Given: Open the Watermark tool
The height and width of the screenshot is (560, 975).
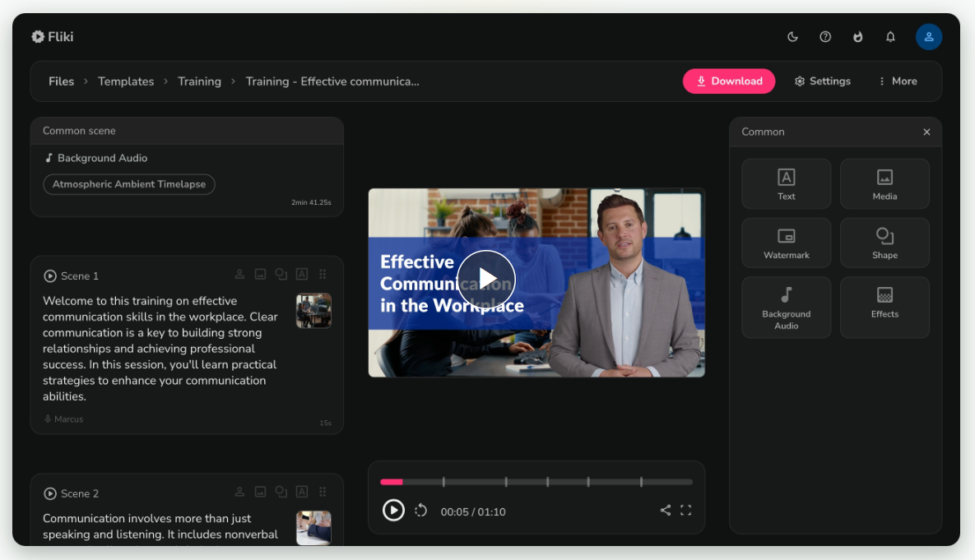Looking at the screenshot, I should (786, 242).
